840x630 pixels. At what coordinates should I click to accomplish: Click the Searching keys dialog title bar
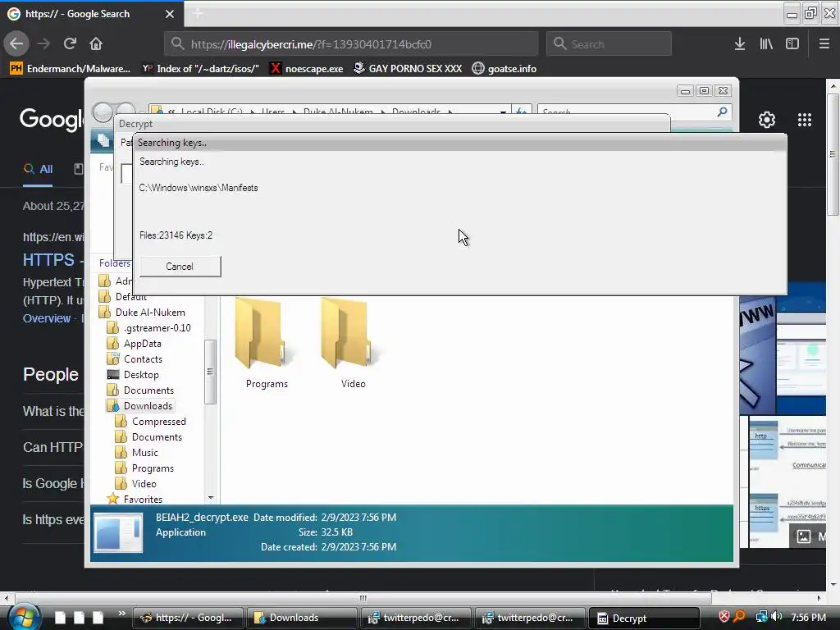459,143
